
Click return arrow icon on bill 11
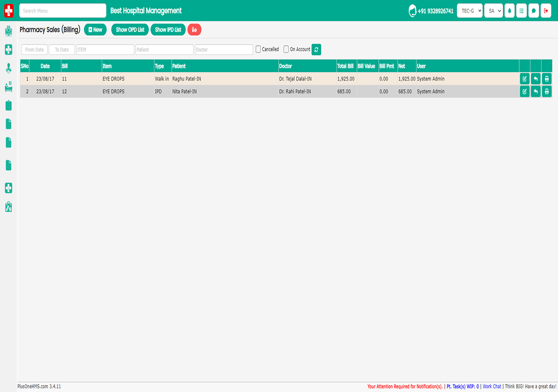click(x=536, y=79)
